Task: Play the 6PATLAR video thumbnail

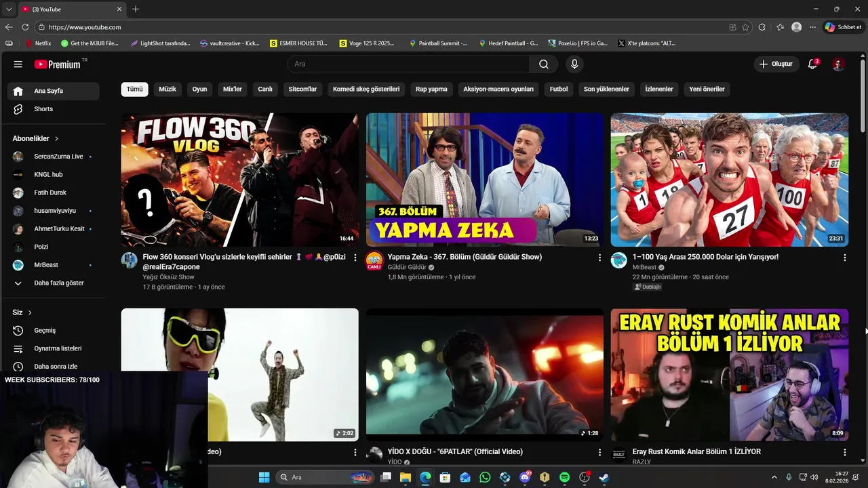Action: click(485, 375)
